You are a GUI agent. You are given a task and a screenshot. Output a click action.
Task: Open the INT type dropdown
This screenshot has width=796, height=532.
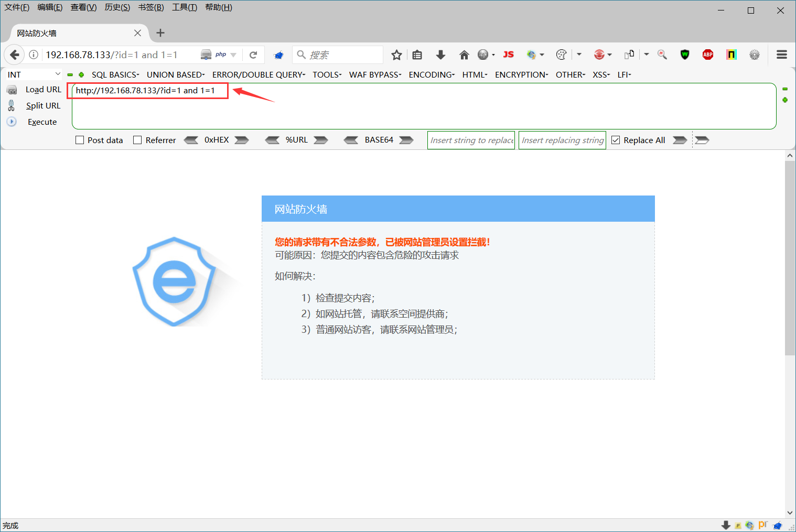[x=34, y=75]
